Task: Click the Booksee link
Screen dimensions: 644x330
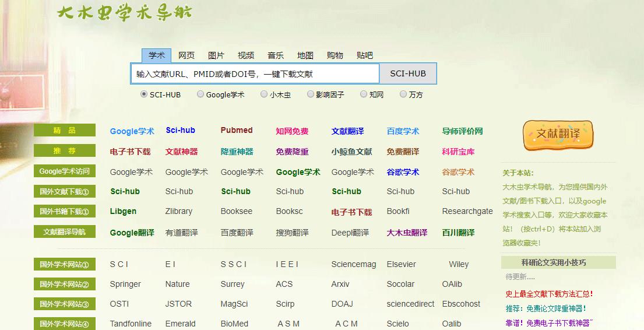Action: pos(237,211)
